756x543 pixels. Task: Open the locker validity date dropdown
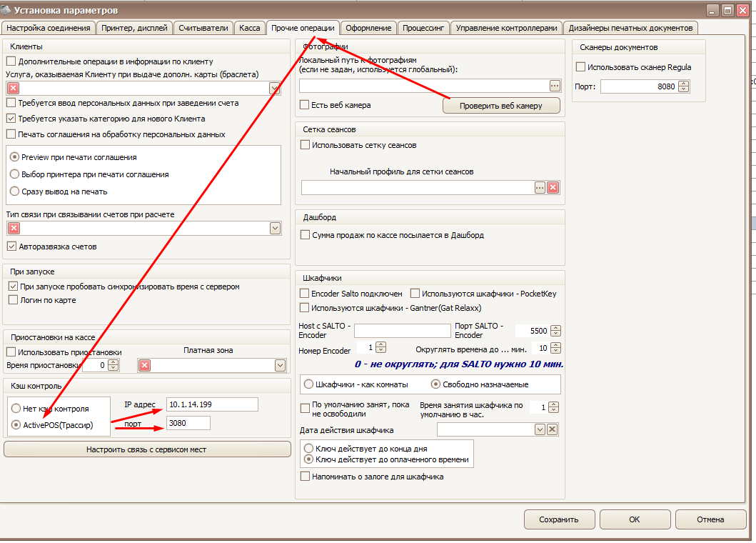pyautogui.click(x=540, y=429)
